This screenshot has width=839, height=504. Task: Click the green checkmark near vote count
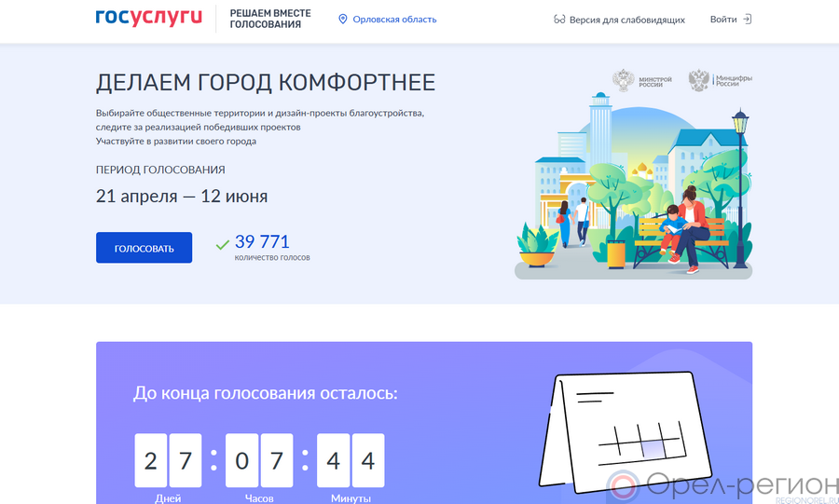(x=223, y=245)
